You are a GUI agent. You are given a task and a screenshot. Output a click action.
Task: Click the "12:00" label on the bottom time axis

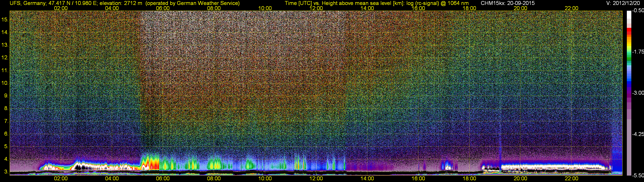[x=316, y=179]
